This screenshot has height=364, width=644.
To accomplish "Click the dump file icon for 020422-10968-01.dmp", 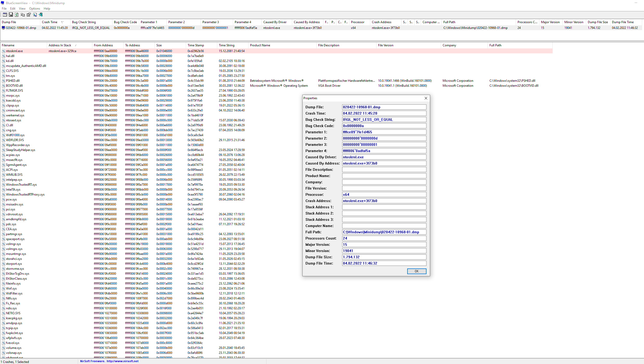I will click(3, 28).
